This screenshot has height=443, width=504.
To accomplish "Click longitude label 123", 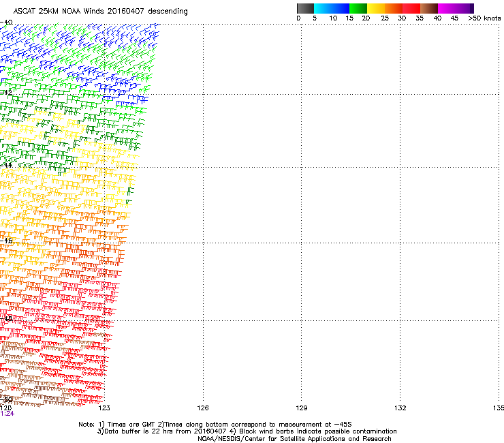I will coord(104,408).
